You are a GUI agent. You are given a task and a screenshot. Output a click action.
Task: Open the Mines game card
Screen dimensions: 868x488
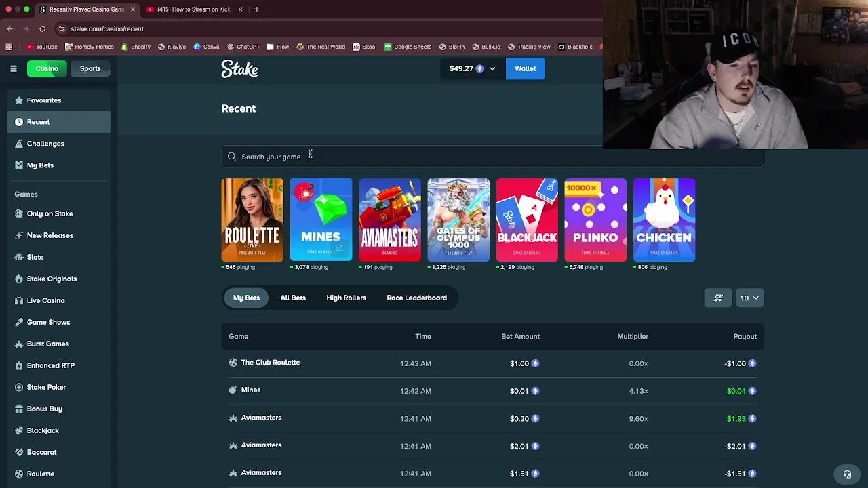321,220
